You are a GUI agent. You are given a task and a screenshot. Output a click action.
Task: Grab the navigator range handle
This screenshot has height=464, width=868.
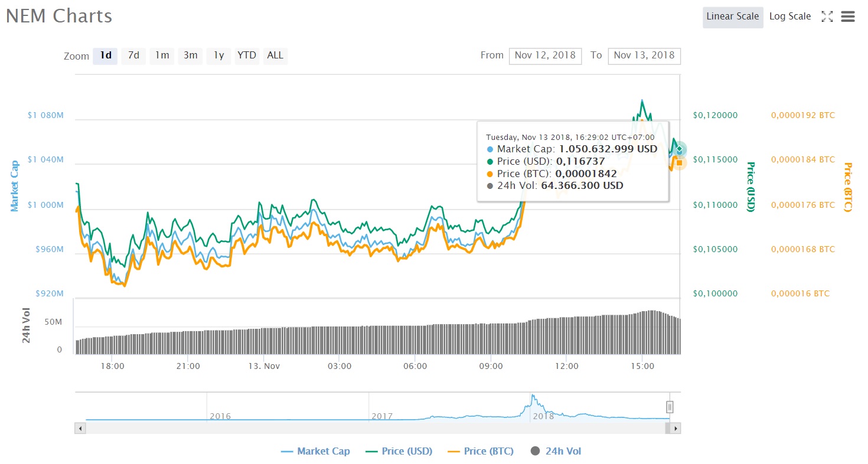click(x=670, y=407)
